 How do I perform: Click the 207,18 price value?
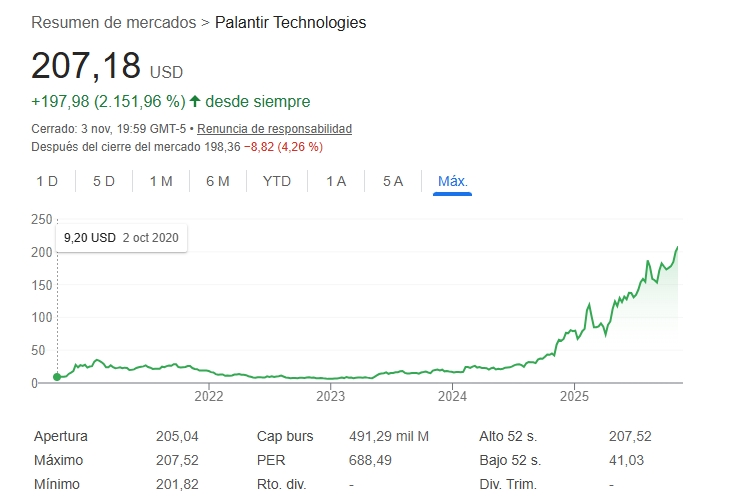pyautogui.click(x=85, y=65)
